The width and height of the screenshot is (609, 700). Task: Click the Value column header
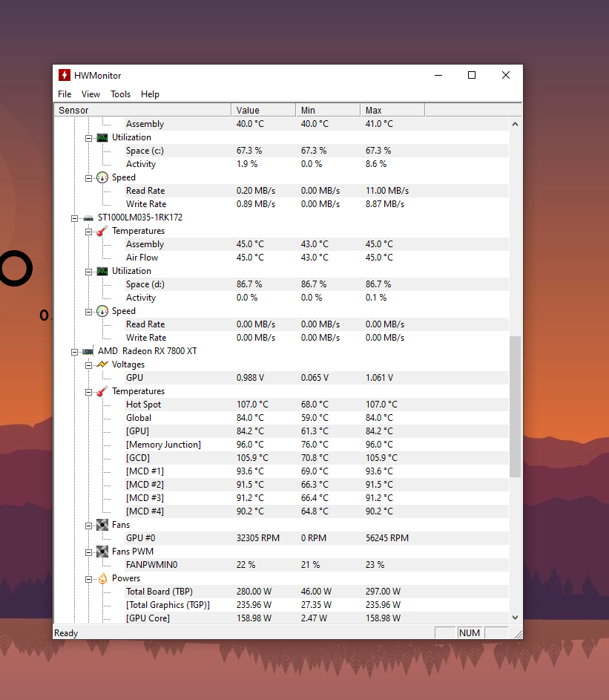coord(263,111)
